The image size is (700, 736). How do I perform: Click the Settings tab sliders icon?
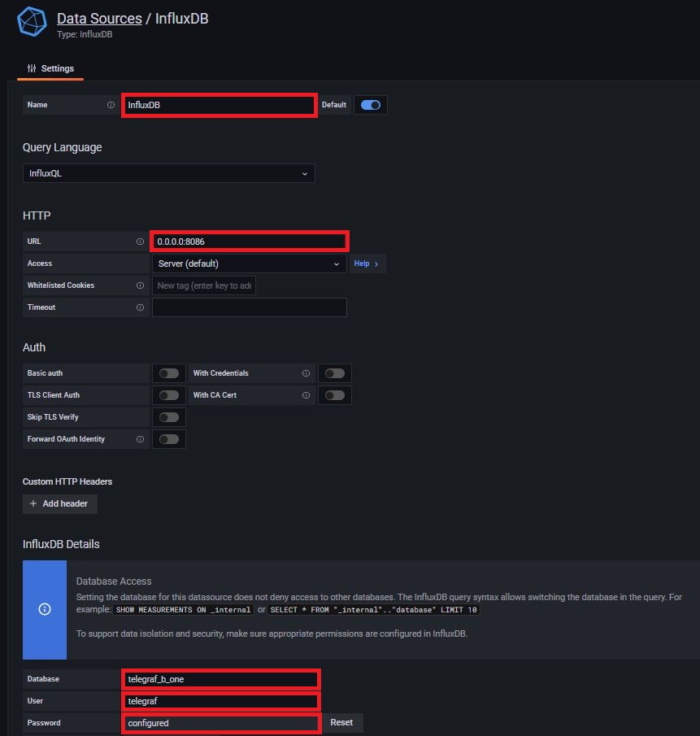point(32,68)
